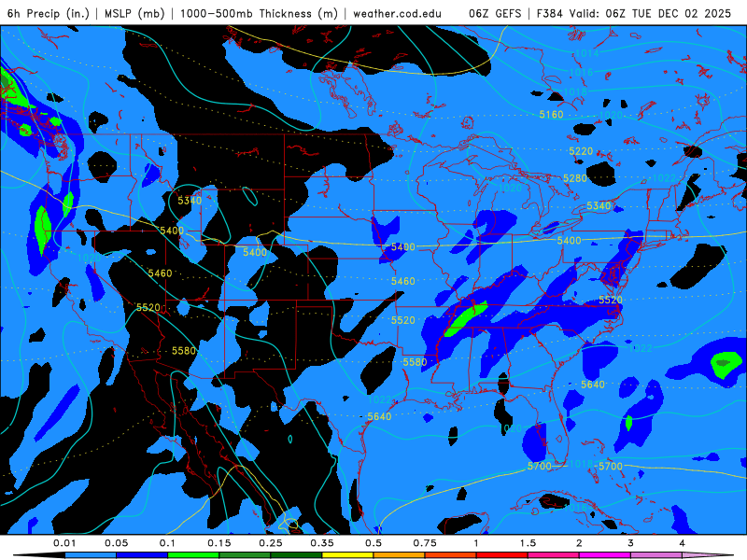Image resolution: width=747 pixels, height=560 pixels.
Task: Click the 0.15 legend value
Action: click(x=219, y=543)
